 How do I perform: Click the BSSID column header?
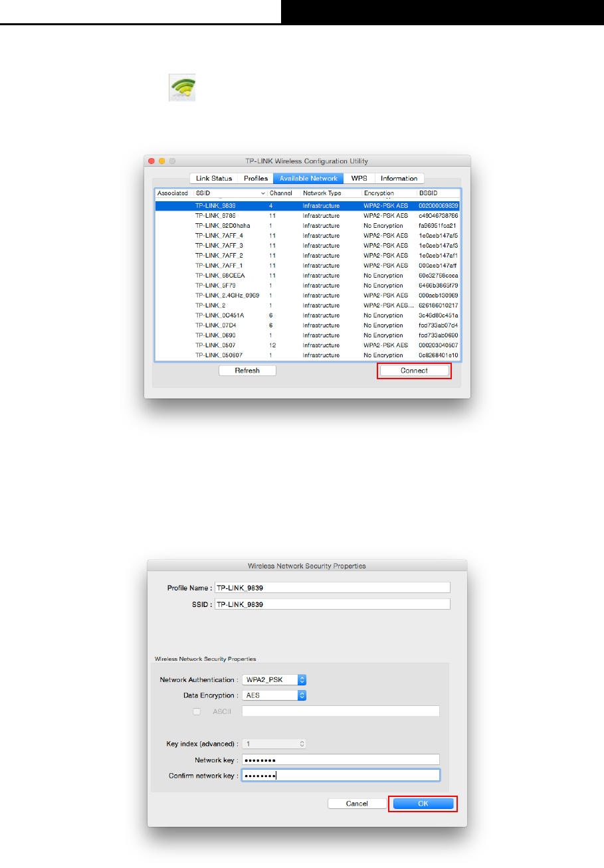pyautogui.click(x=439, y=193)
